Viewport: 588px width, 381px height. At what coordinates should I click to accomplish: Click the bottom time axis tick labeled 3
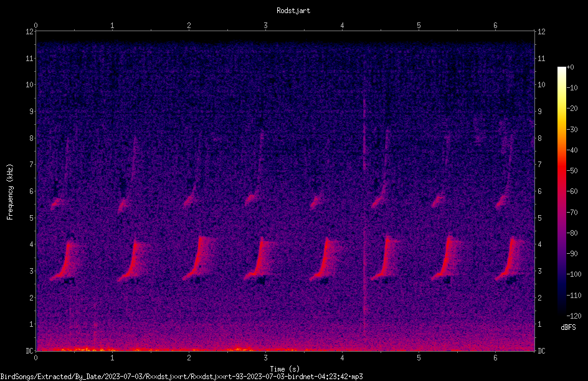(265, 357)
